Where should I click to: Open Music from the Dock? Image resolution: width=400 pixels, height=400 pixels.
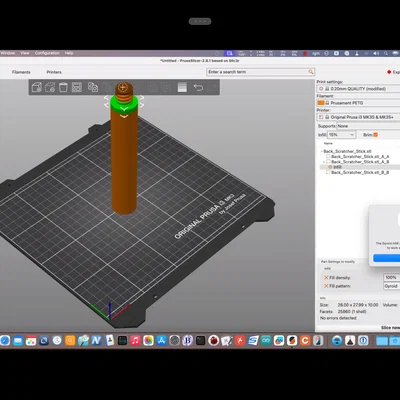(x=135, y=341)
